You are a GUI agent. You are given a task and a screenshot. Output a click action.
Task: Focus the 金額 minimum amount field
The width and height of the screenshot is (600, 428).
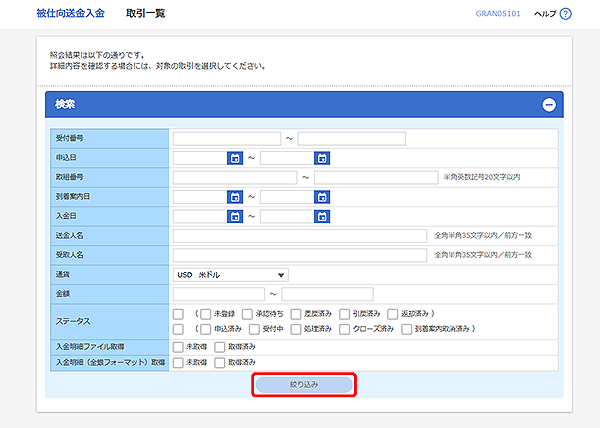point(218,295)
